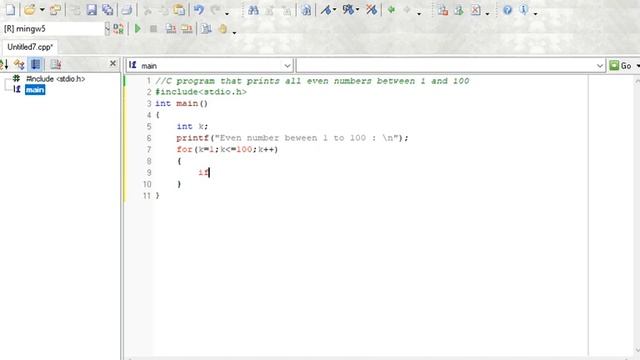Click the close-document icon with red X

(476, 10)
